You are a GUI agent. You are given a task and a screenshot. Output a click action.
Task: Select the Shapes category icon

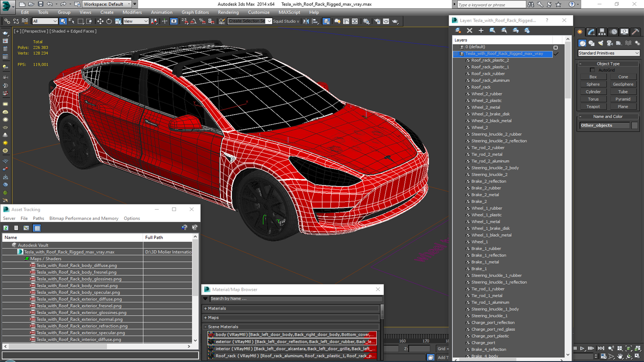[592, 43]
